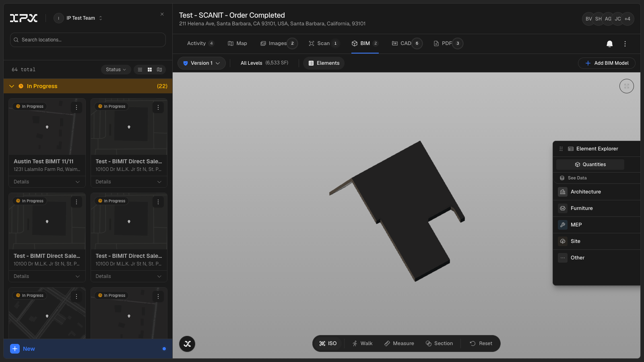Open the Scan tab

pos(324,43)
